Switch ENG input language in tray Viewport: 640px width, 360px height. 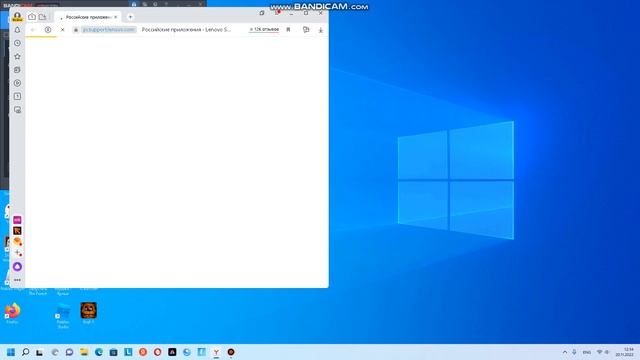click(x=587, y=352)
